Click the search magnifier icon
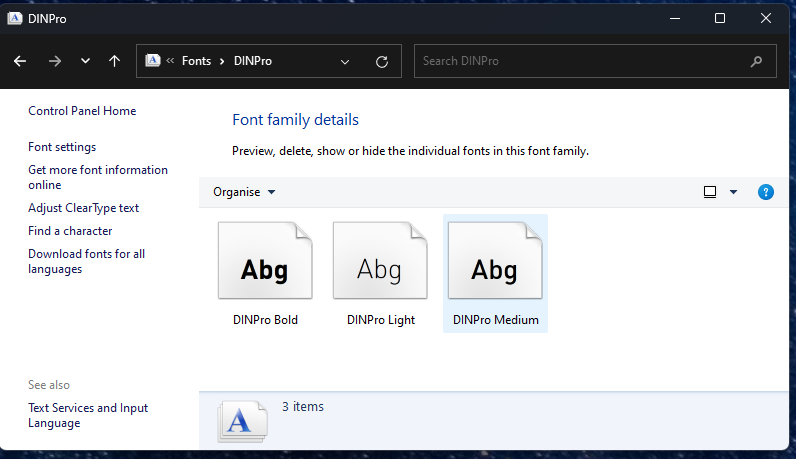This screenshot has width=796, height=459. pos(756,61)
